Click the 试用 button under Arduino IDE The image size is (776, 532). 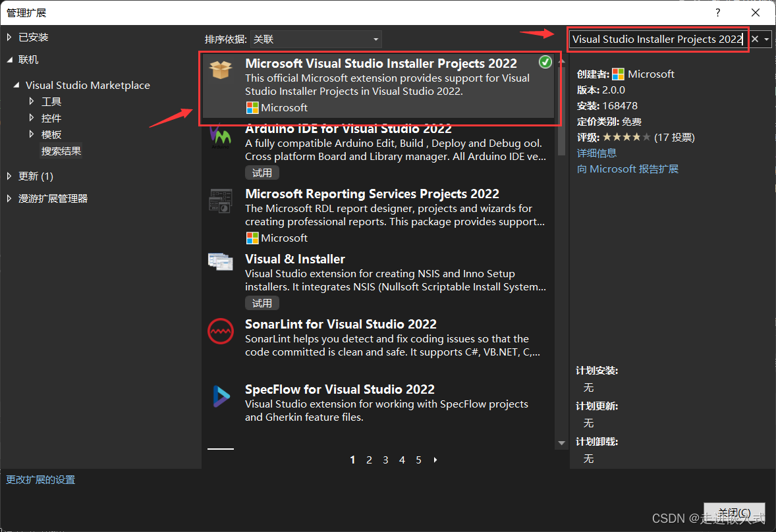[x=262, y=173]
